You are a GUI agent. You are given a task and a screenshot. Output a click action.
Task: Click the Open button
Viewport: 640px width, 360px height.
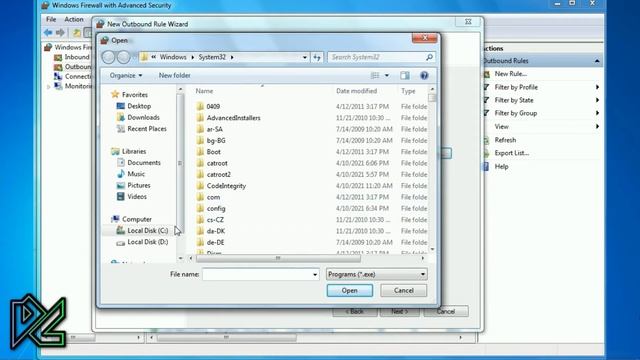point(350,291)
